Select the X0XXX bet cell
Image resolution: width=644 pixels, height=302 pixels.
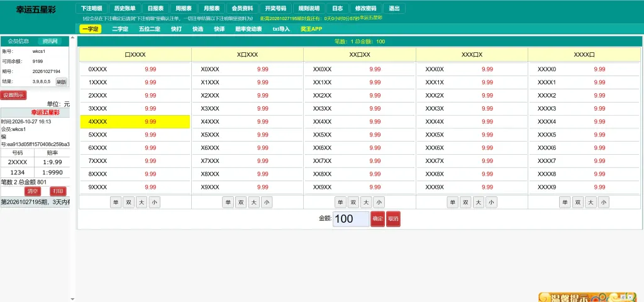coord(247,69)
